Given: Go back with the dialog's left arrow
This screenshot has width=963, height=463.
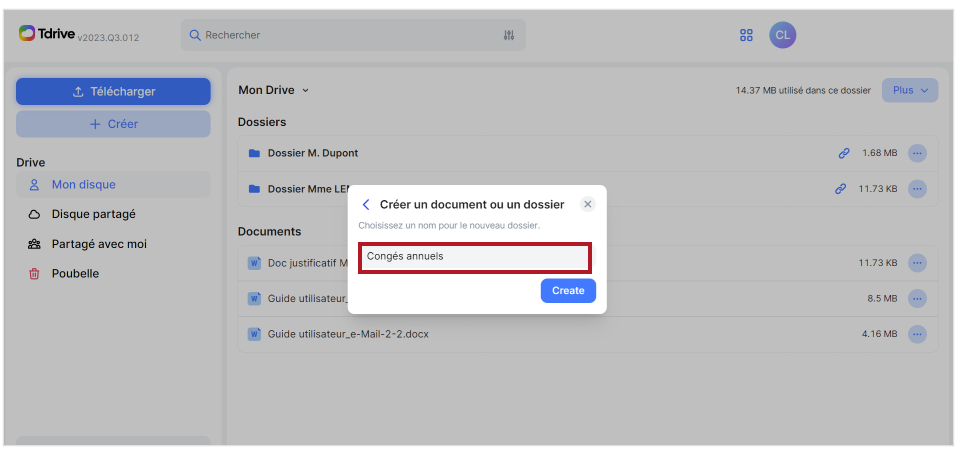Looking at the screenshot, I should point(366,204).
